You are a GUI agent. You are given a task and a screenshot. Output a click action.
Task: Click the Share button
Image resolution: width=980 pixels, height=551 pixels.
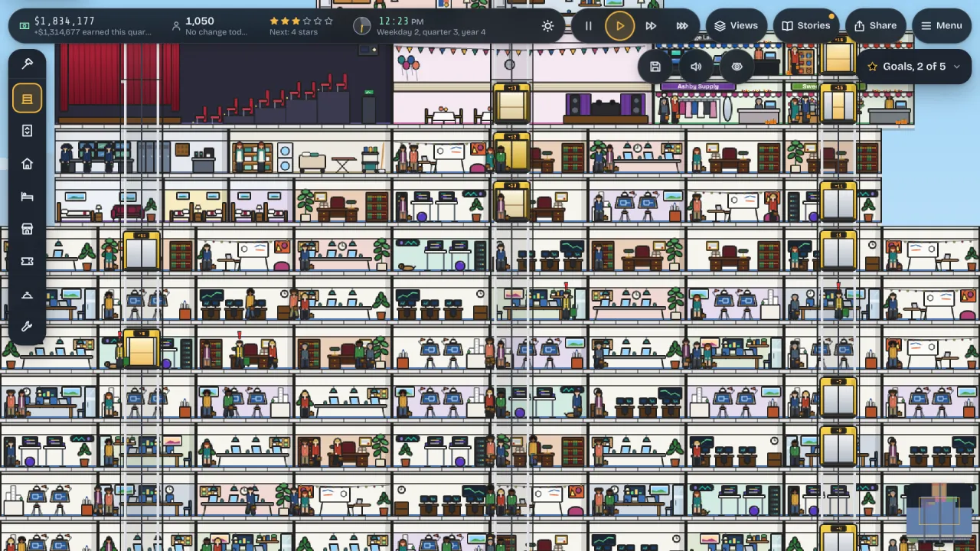coord(875,25)
